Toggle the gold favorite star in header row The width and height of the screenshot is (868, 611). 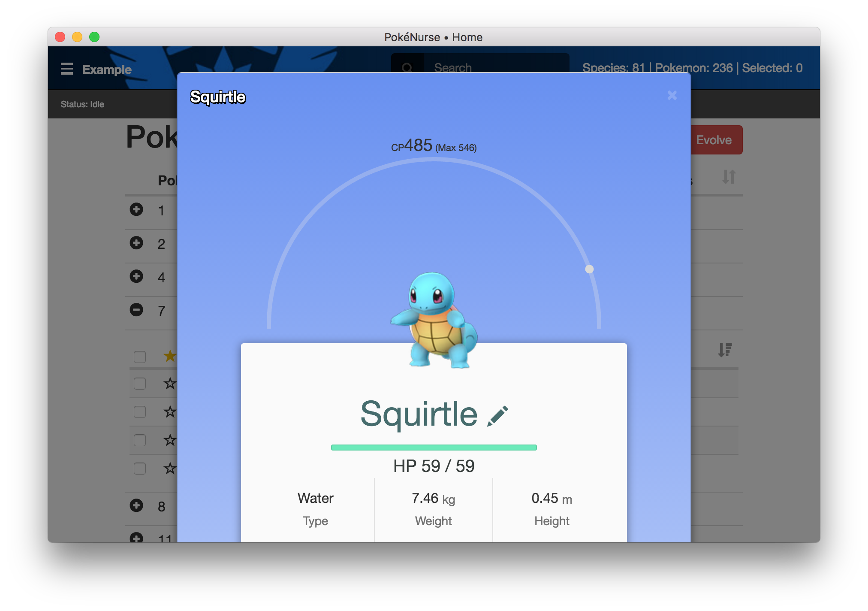tap(170, 356)
